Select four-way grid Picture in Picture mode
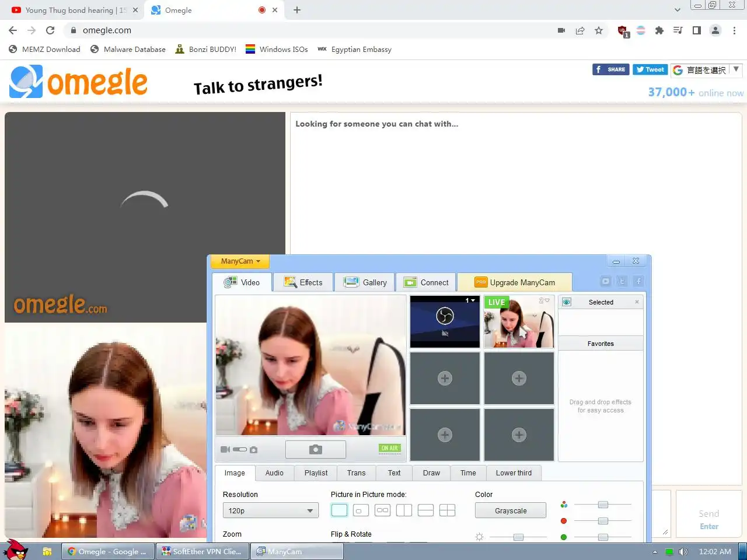This screenshot has height=560, width=747. (447, 510)
